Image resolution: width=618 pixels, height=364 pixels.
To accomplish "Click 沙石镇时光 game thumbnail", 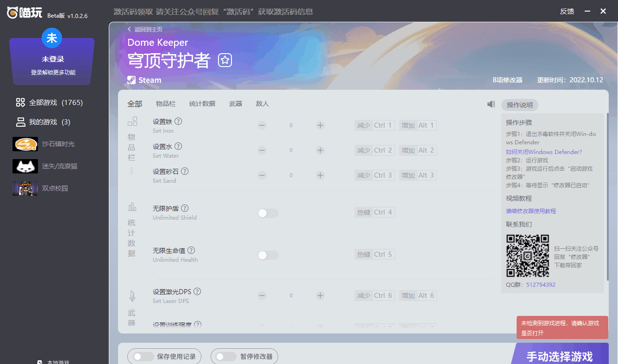I will [x=25, y=144].
